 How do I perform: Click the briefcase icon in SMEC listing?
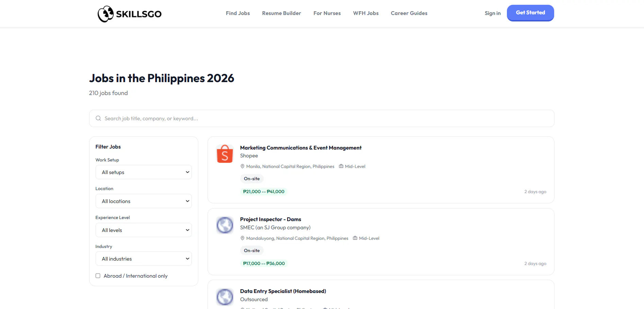point(355,238)
